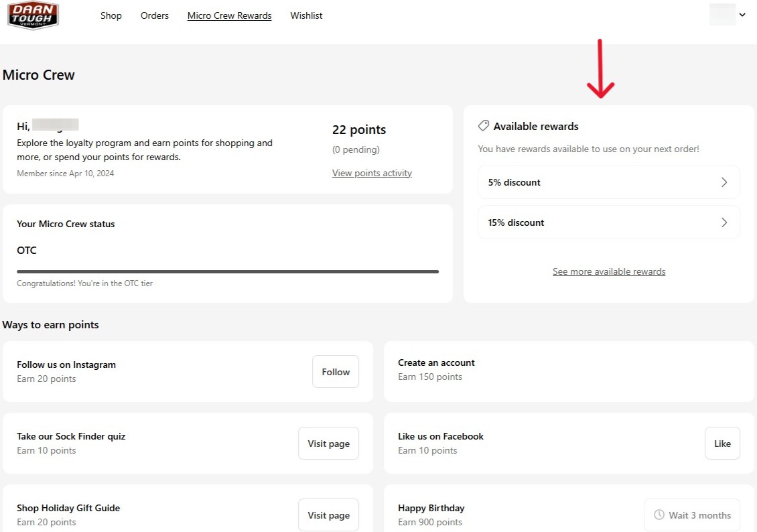Viewport: 757px width, 532px height.
Task: Click the (0 pending) text
Action: point(356,149)
